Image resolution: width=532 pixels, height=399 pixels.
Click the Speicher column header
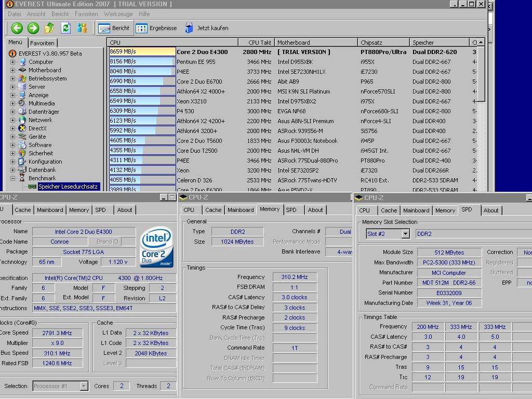(x=439, y=43)
